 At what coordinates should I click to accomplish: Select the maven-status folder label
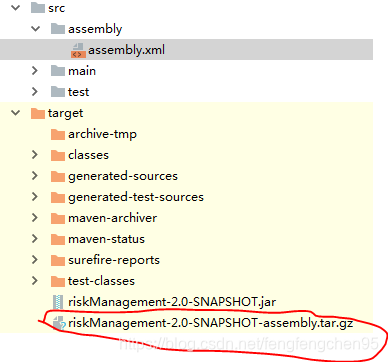pos(107,239)
